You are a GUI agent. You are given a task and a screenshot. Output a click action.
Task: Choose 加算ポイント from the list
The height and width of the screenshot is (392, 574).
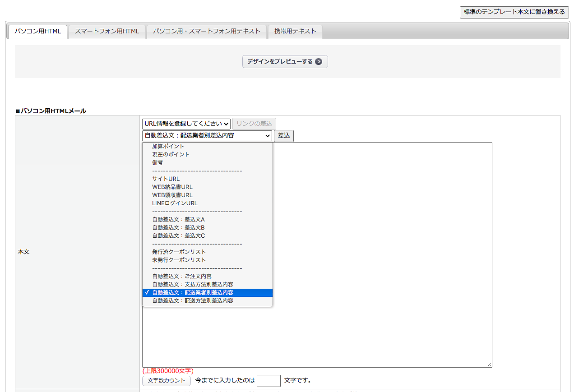tap(168, 147)
